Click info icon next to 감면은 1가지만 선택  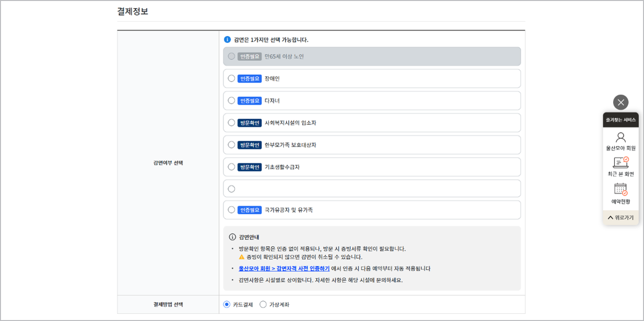point(227,39)
